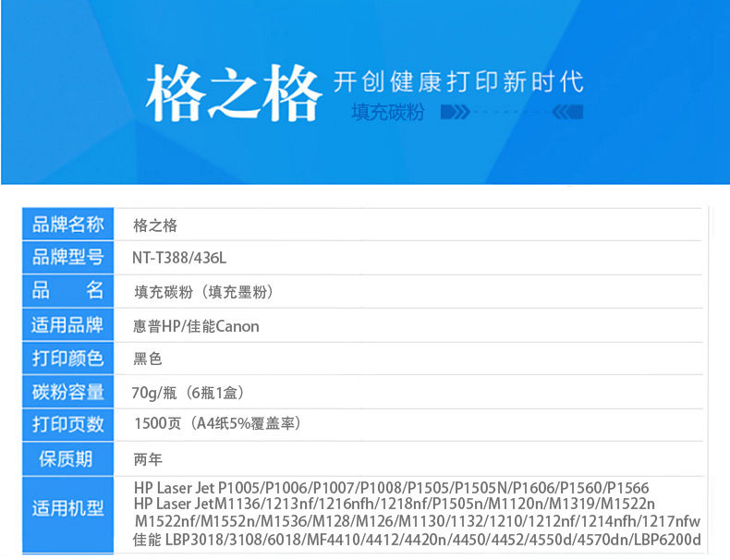Select the 品牌名称 label cell
Image resolution: width=730 pixels, height=560 pixels.
(68, 225)
